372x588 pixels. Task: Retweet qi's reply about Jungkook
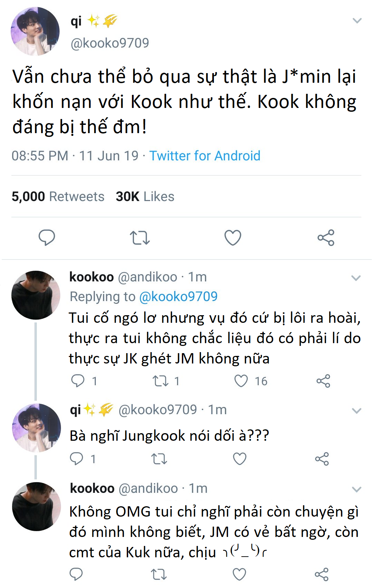pyautogui.click(x=159, y=459)
